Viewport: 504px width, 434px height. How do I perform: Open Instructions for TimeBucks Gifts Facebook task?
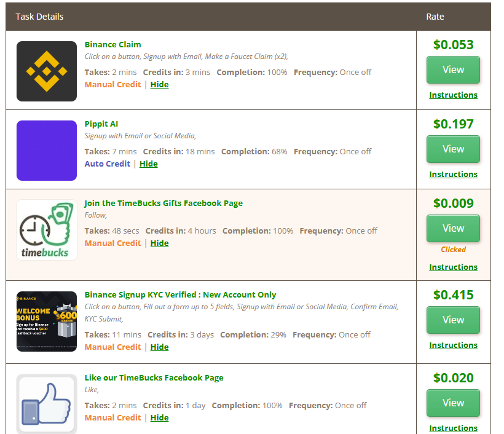453,267
